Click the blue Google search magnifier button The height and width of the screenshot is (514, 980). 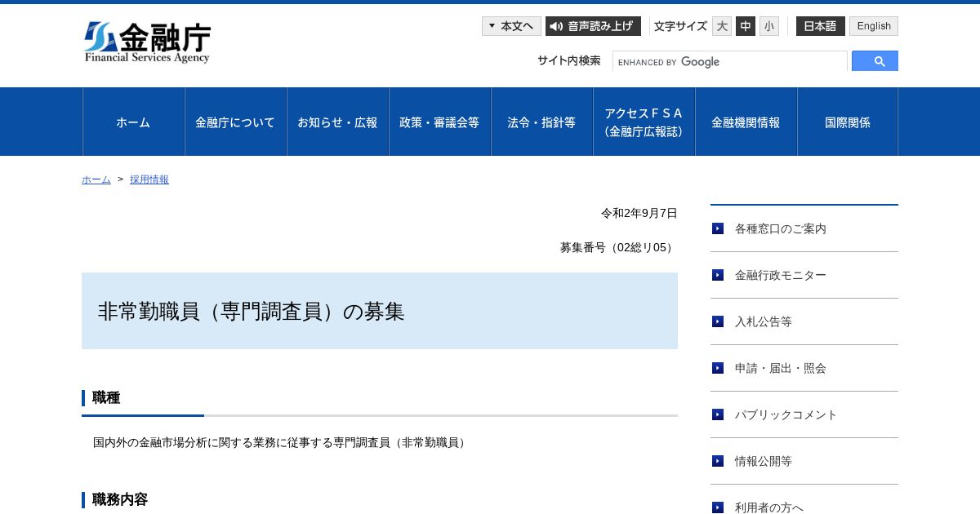875,61
